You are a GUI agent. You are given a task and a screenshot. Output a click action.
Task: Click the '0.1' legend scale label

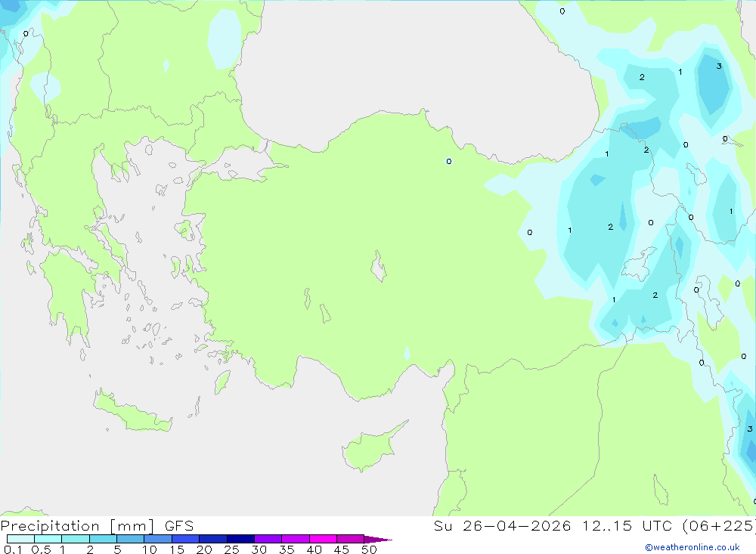[x=13, y=549]
